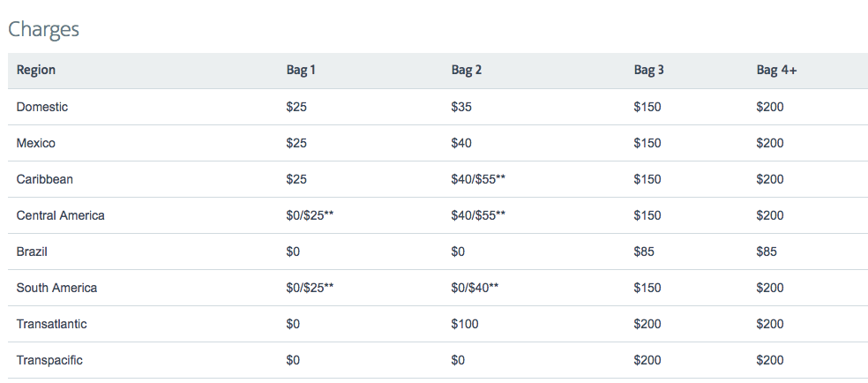Screen dimensions: 868x383
Task: Click Domestic Bag 2 fee $35
Action: click(461, 107)
